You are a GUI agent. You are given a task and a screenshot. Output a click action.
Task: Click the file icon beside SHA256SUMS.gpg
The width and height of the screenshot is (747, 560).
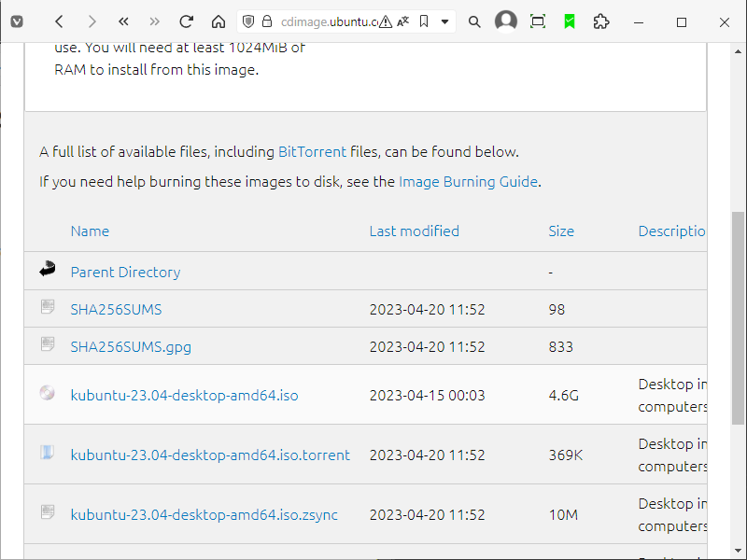(x=48, y=343)
